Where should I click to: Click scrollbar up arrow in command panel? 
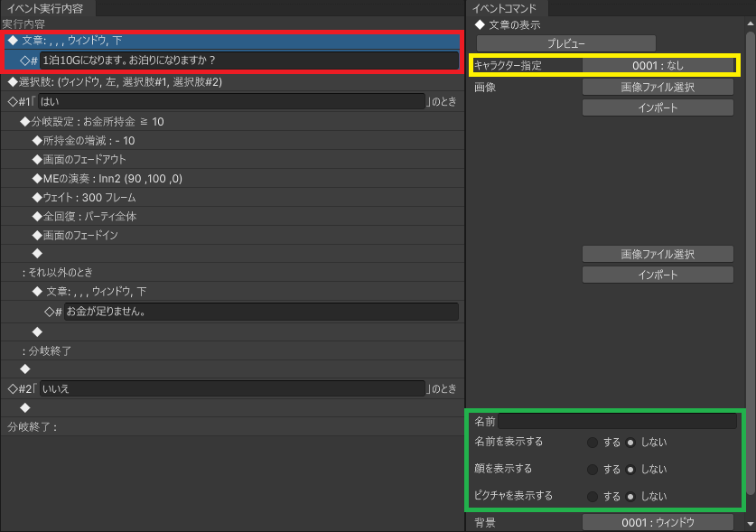click(x=750, y=24)
